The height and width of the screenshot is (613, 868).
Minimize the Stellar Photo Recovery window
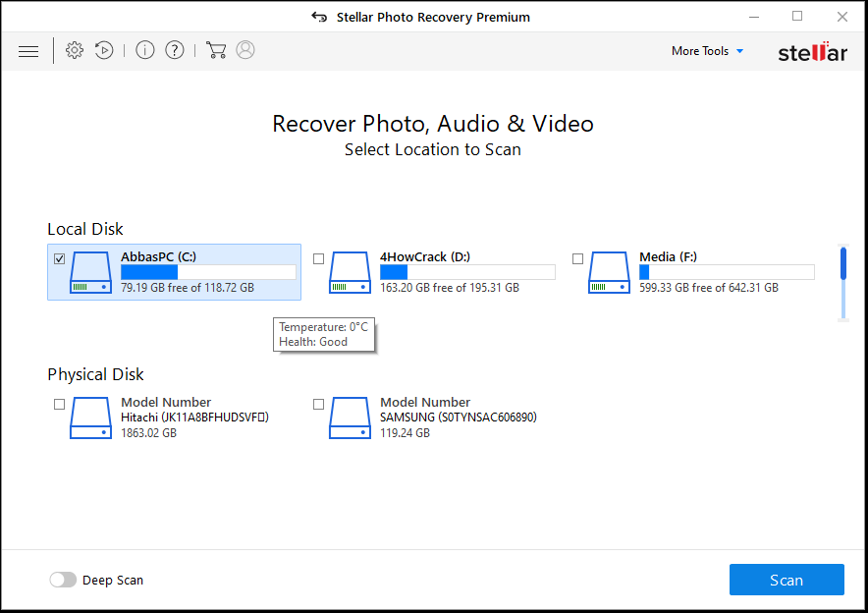[x=754, y=17]
